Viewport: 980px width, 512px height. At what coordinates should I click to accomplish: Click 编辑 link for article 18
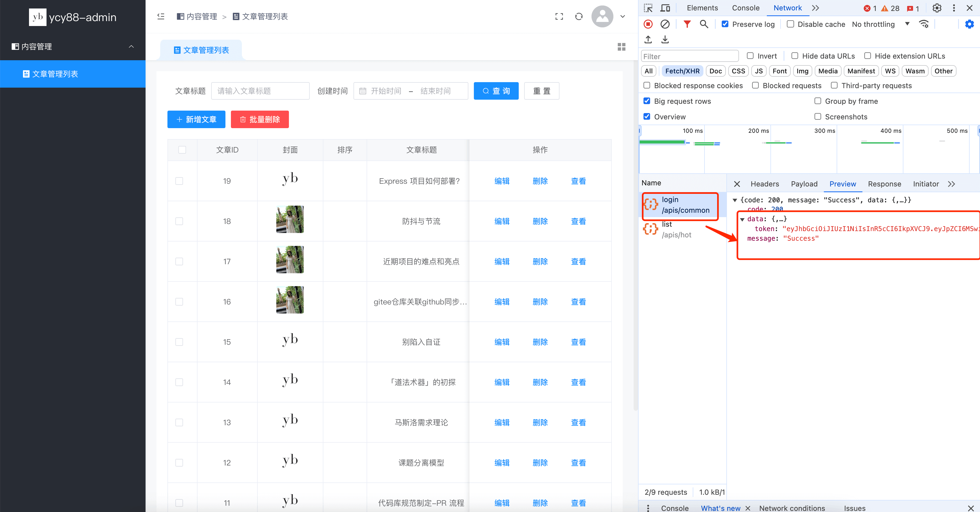502,222
